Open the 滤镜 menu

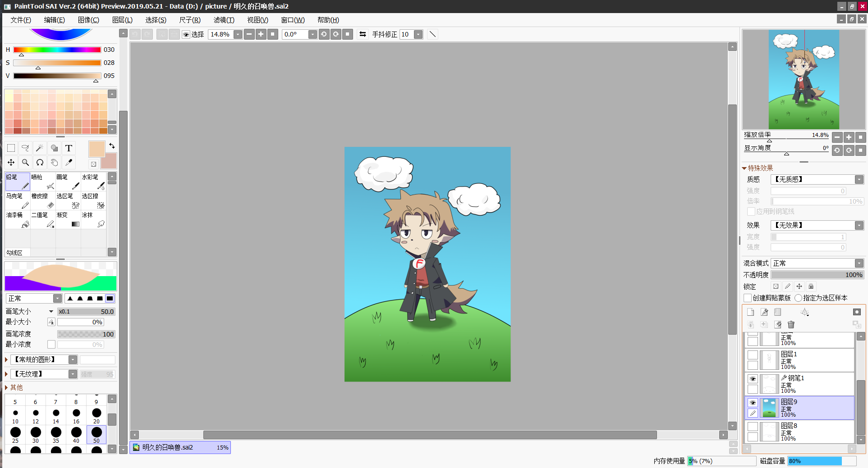point(224,20)
